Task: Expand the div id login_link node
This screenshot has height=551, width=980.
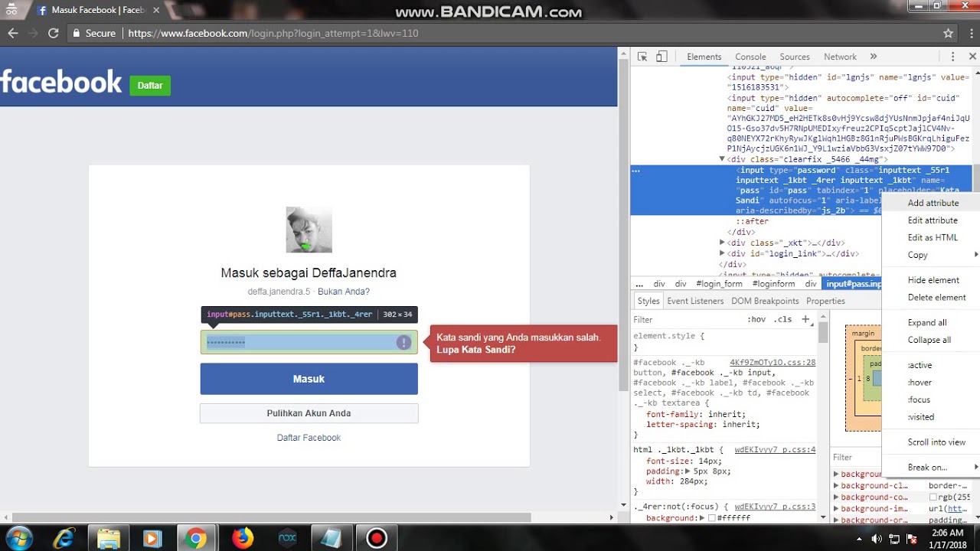Action: pyautogui.click(x=721, y=253)
